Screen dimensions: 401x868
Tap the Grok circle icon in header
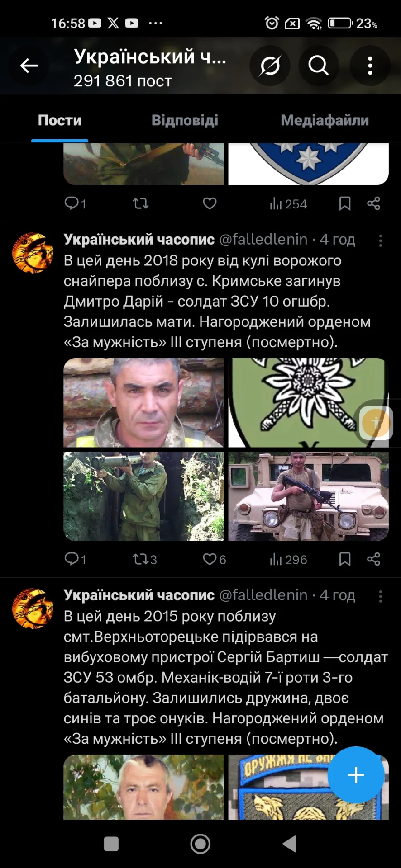coord(270,66)
